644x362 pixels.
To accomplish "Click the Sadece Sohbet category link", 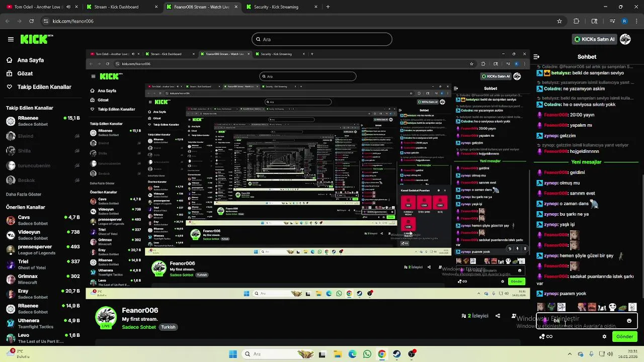I will (139, 327).
